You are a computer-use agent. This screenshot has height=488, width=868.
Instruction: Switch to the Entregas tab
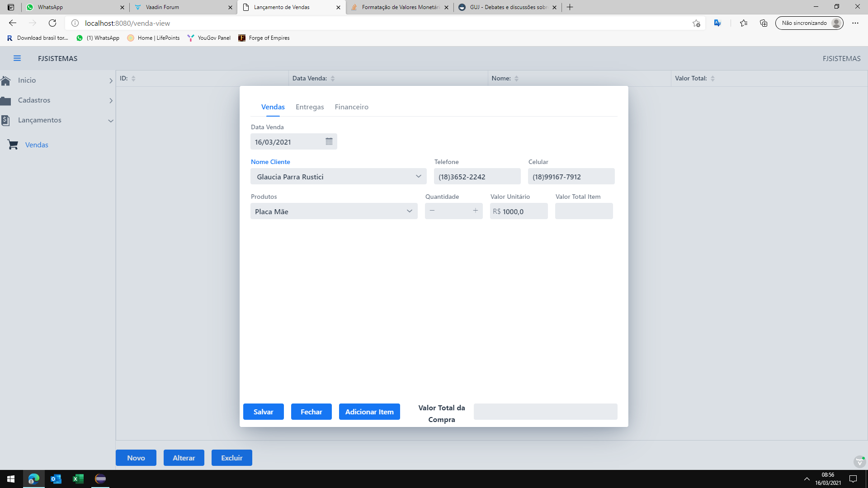point(310,107)
